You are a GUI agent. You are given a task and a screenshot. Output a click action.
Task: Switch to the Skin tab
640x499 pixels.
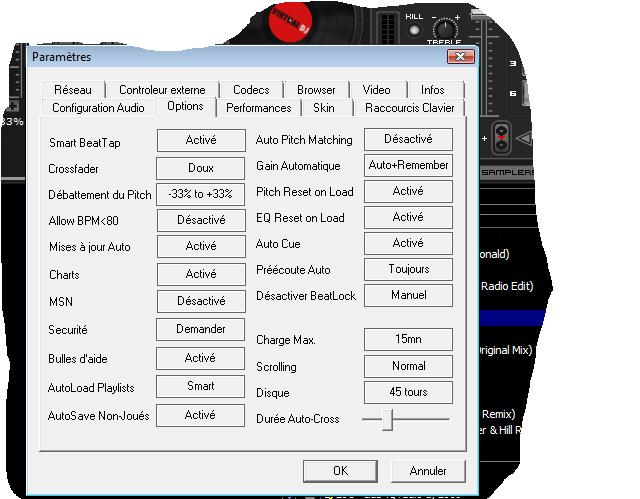pos(324,108)
